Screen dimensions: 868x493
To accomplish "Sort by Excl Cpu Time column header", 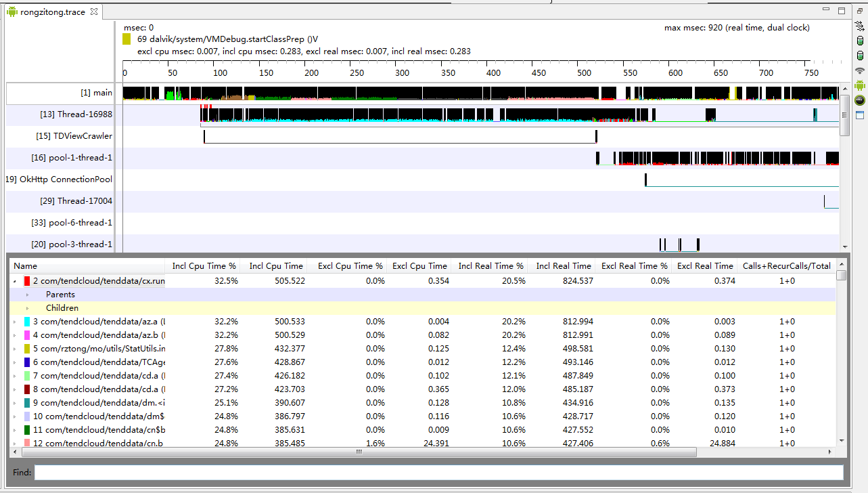I will coord(419,266).
